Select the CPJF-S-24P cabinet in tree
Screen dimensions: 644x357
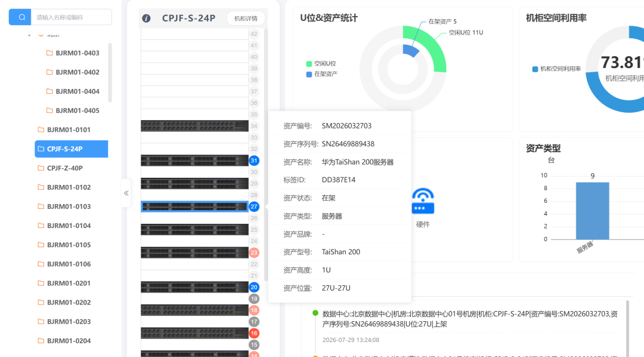[x=72, y=149]
